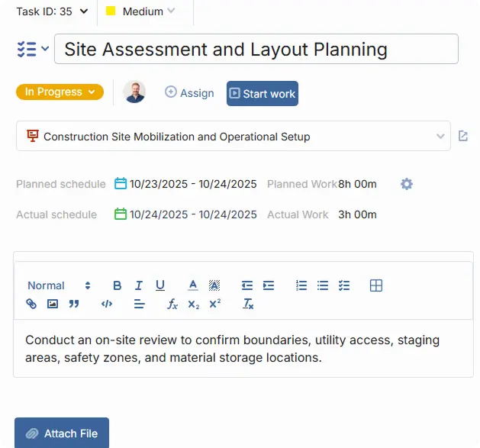Toggle blockquote formatting
The height and width of the screenshot is (448, 480).
click(74, 304)
